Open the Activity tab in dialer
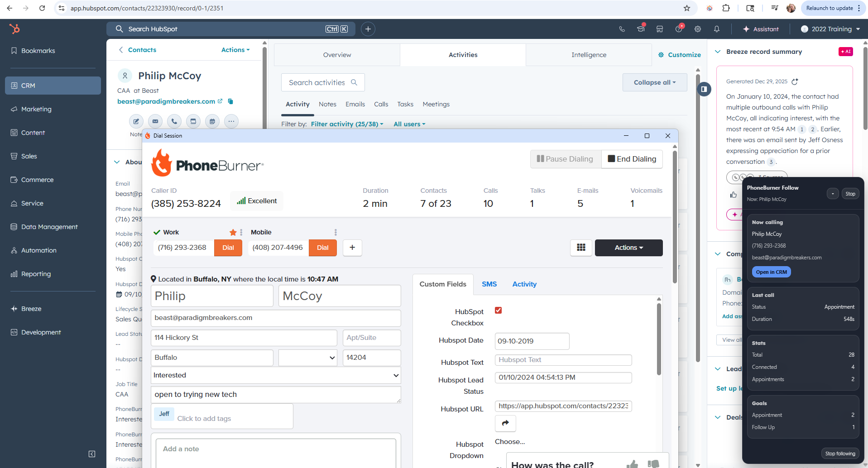Viewport: 868px width, 468px height. pos(524,284)
